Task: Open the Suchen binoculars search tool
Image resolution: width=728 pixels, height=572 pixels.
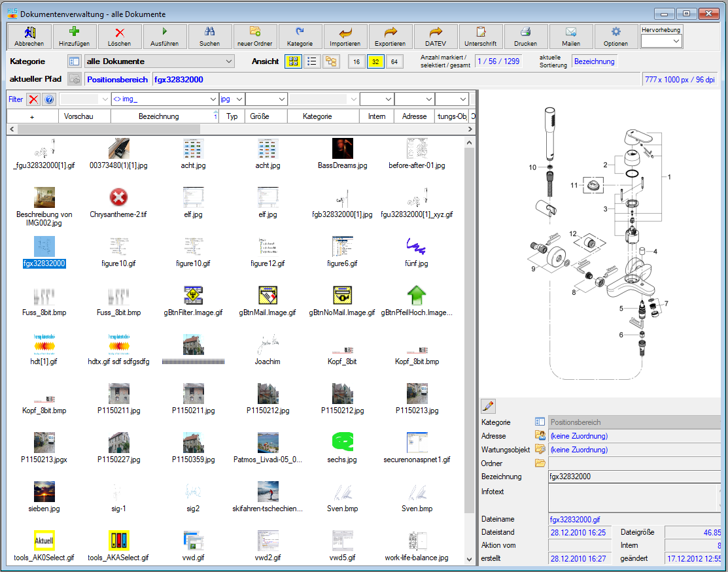Action: [x=209, y=36]
